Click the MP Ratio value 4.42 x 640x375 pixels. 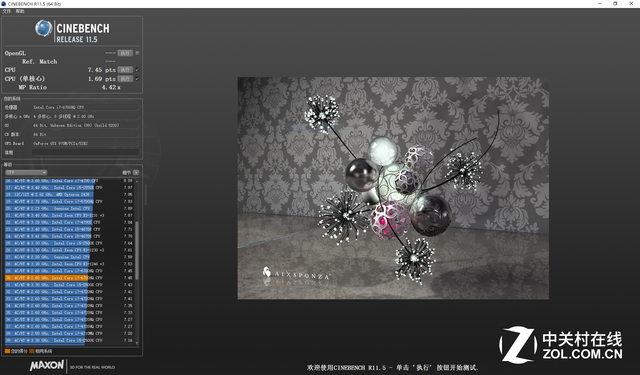pyautogui.click(x=111, y=87)
